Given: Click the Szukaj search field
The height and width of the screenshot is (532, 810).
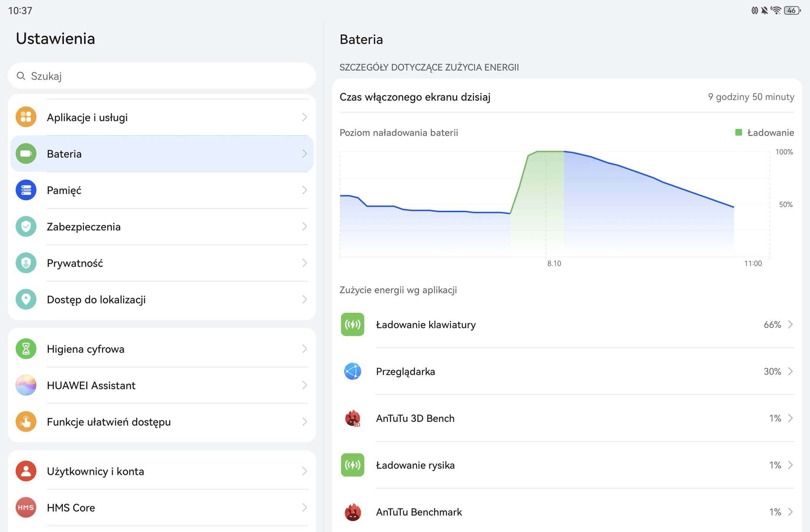Looking at the screenshot, I should 162,76.
